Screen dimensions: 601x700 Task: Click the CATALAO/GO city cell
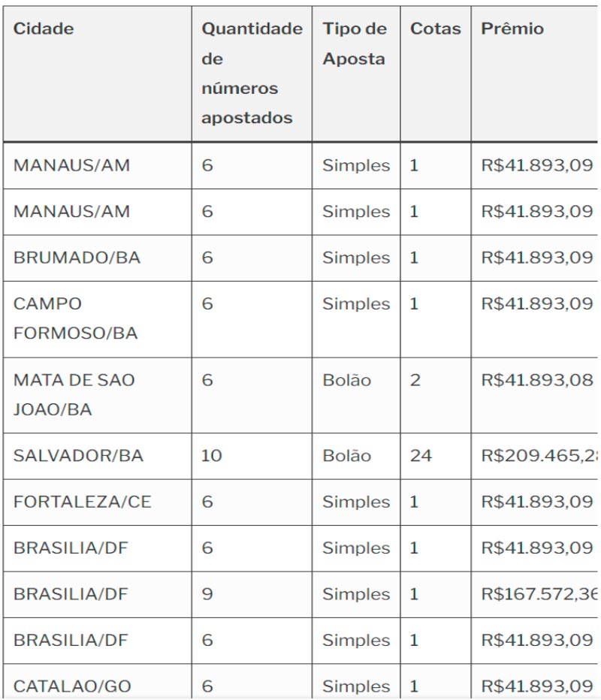[x=72, y=686]
